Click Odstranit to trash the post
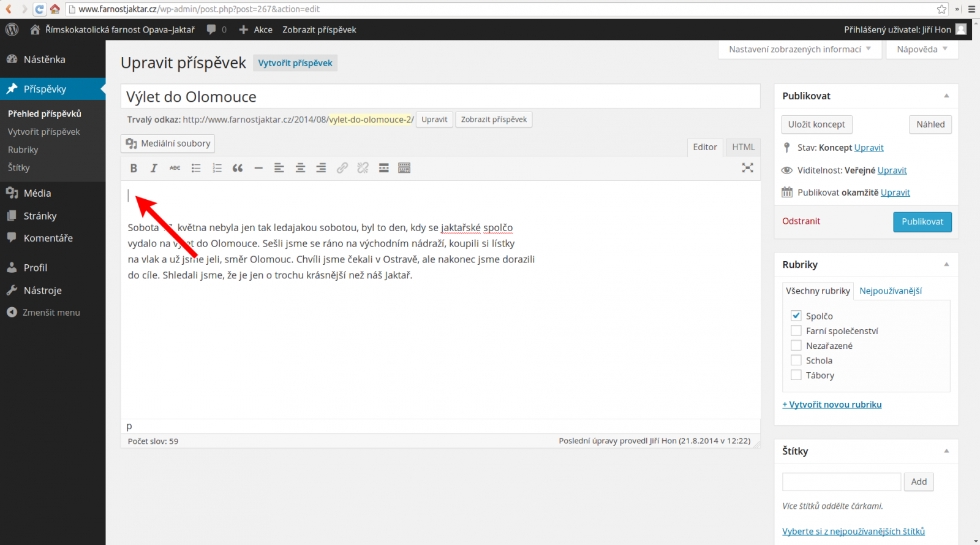The image size is (980, 545). pos(801,221)
